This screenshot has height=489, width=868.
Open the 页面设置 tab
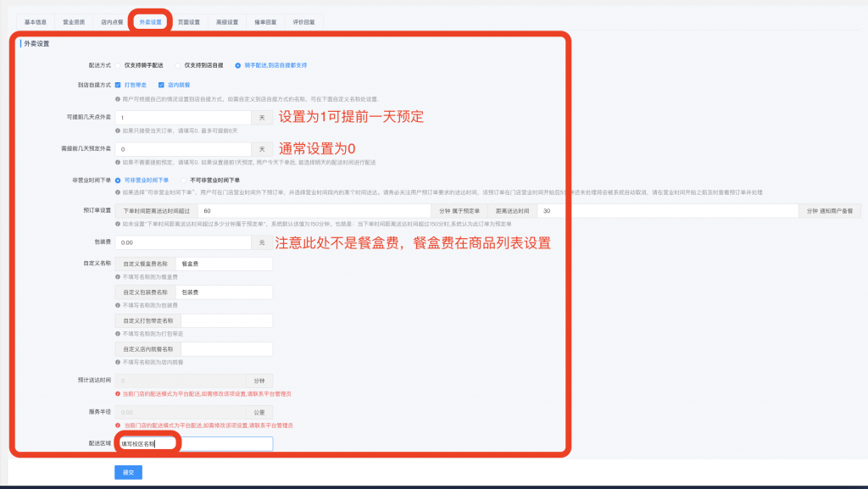(x=189, y=22)
